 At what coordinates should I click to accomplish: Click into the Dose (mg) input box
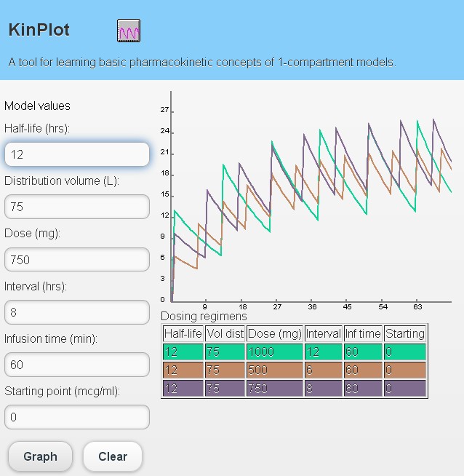[x=77, y=260]
